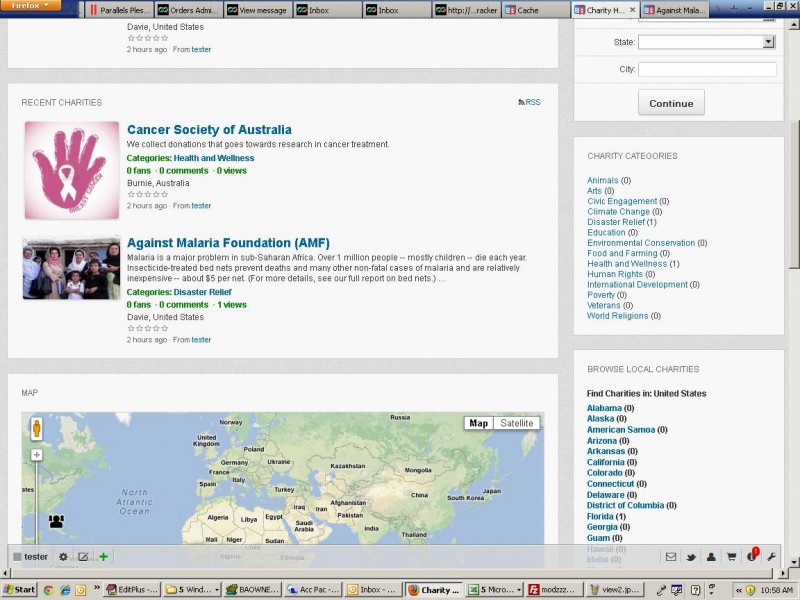
Task: Open Against Malaria Foundation (AMF) link
Action: pos(228,243)
